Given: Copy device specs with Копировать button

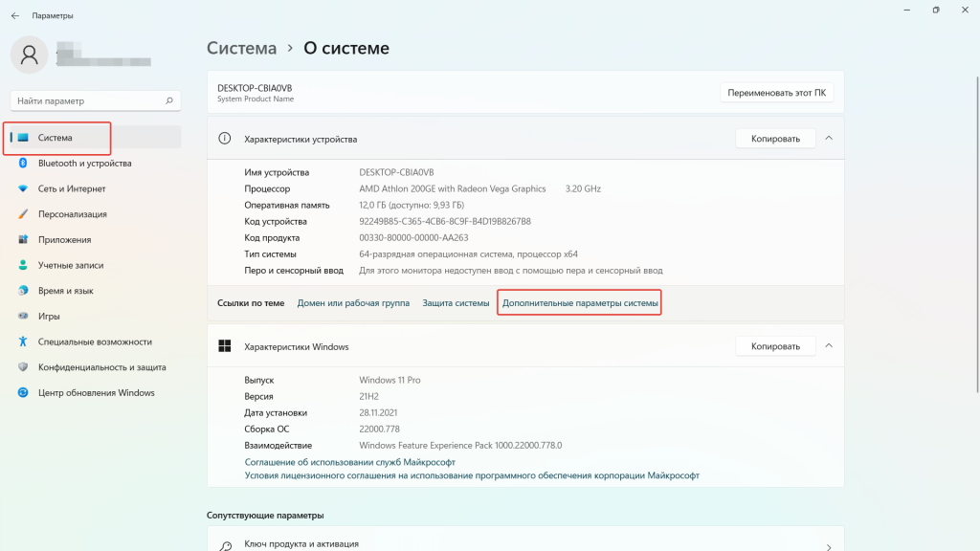Looking at the screenshot, I should (x=775, y=139).
